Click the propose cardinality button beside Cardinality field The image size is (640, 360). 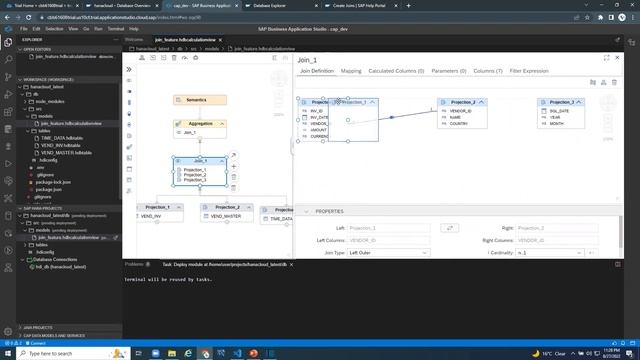(590, 253)
